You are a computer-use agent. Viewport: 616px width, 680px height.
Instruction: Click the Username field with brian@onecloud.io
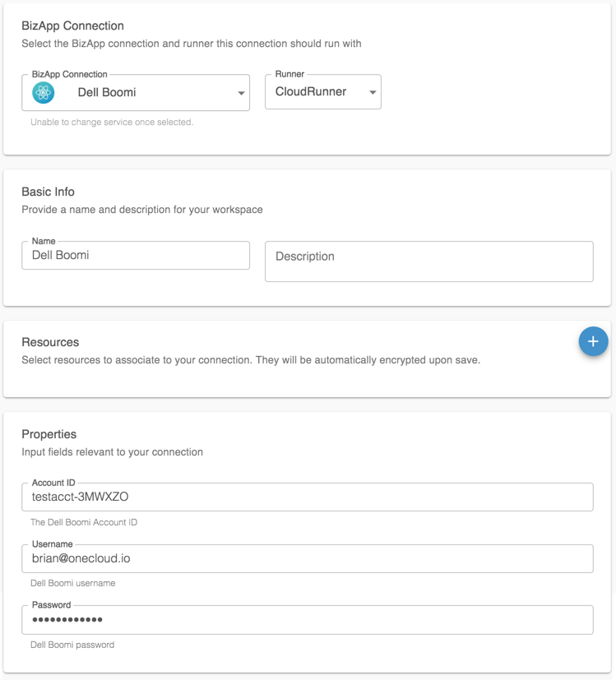pyautogui.click(x=307, y=558)
